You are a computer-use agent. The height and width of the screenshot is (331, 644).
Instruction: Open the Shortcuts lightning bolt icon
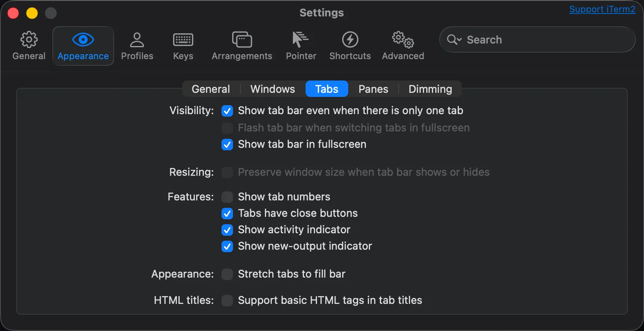[350, 40]
